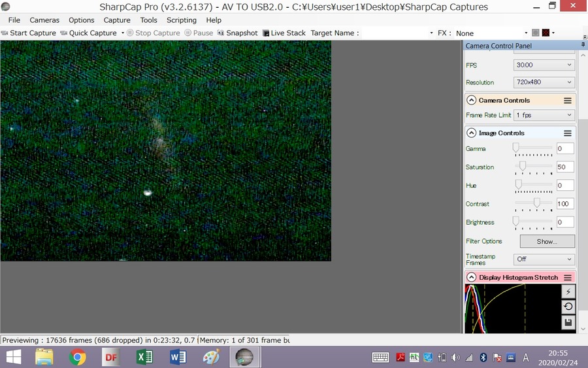Click the SharpCap taskbar icon
The width and height of the screenshot is (588, 368).
click(x=245, y=357)
